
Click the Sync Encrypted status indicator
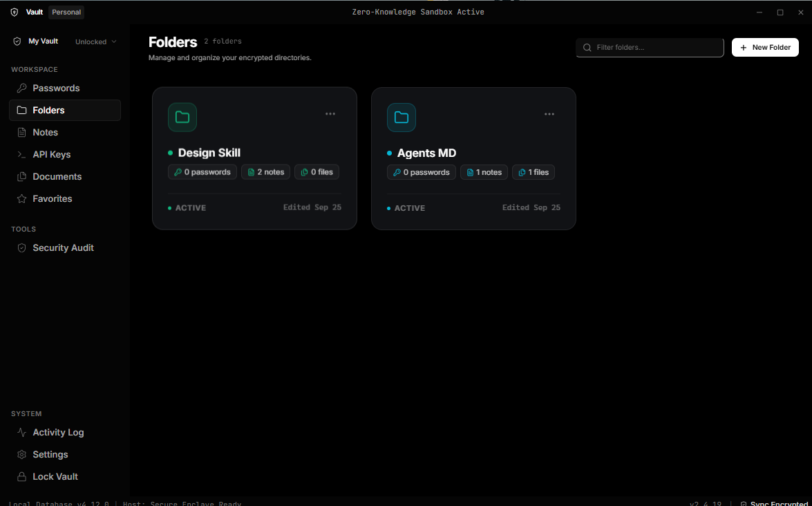[x=775, y=503]
